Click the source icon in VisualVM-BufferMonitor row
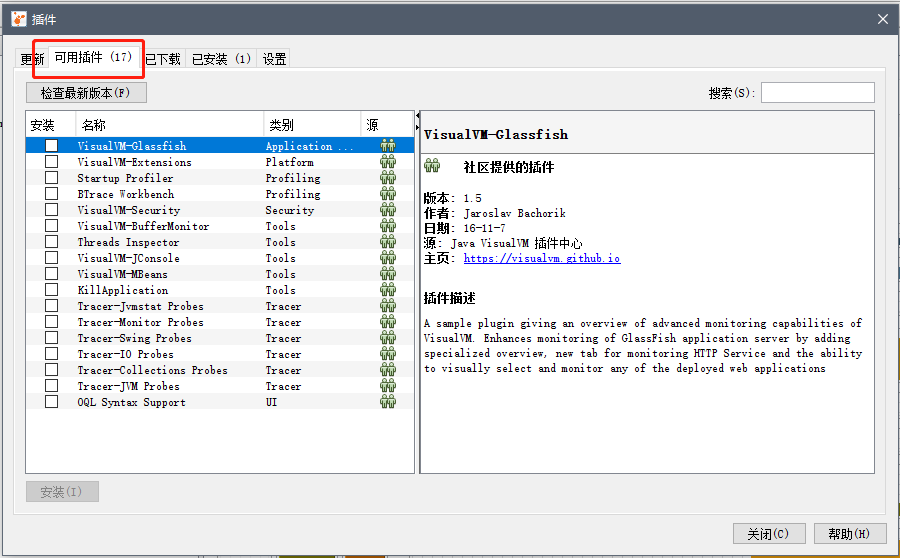Screen dimensions: 900x558 (388, 226)
